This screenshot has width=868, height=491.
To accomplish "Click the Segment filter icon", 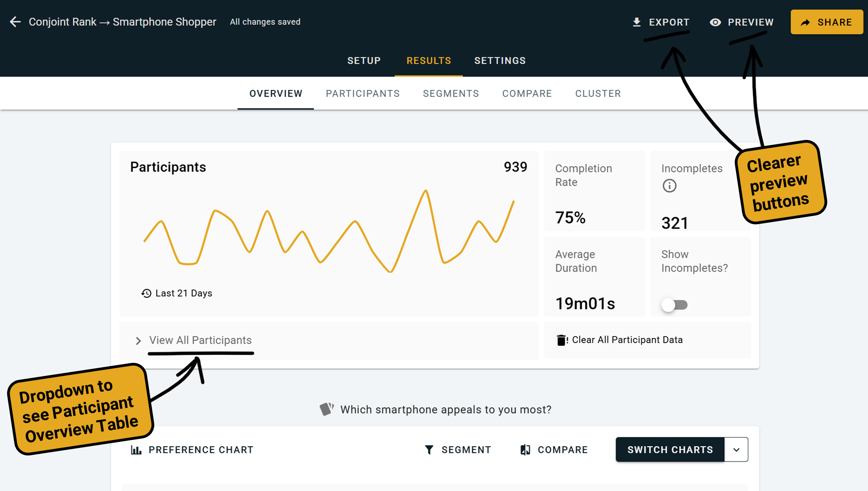I will [429, 450].
